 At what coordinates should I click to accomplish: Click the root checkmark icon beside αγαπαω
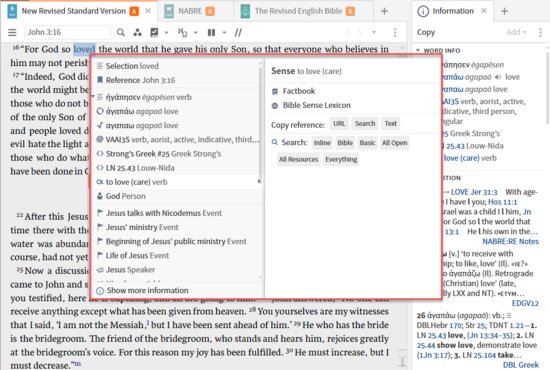(x=100, y=125)
